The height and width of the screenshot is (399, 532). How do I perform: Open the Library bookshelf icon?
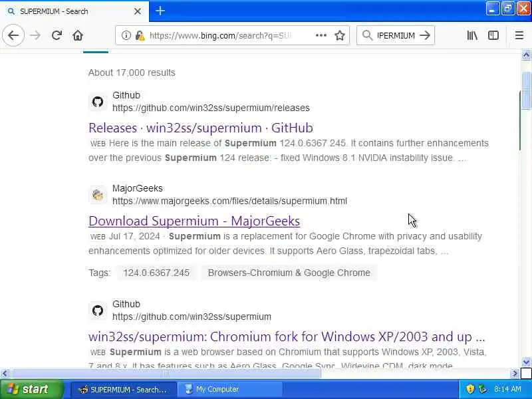pyautogui.click(x=472, y=35)
